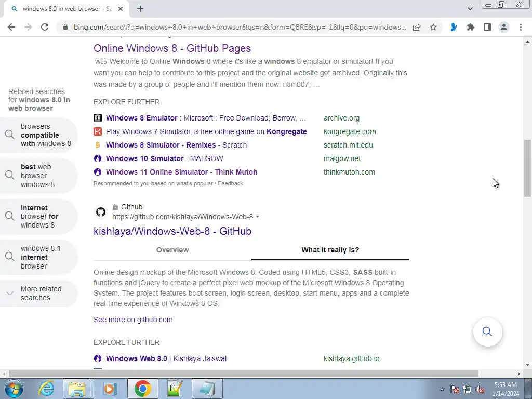Switch to the Overview tab

172,250
